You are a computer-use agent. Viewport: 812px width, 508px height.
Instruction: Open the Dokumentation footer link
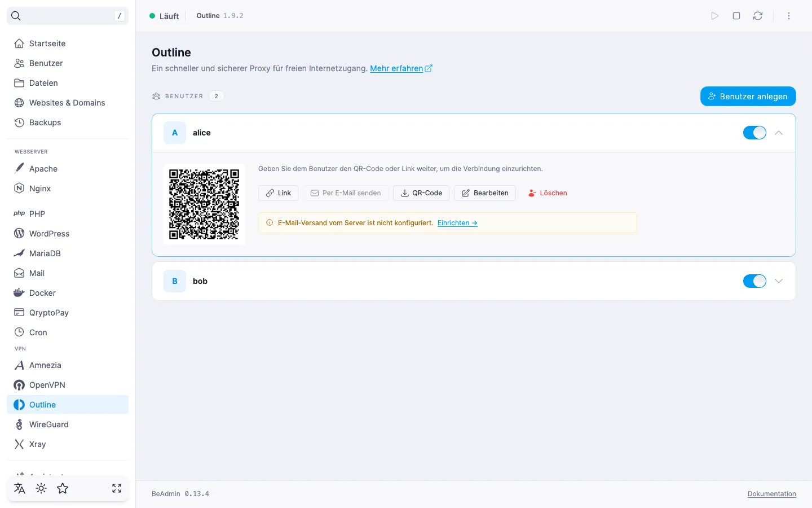tap(772, 494)
